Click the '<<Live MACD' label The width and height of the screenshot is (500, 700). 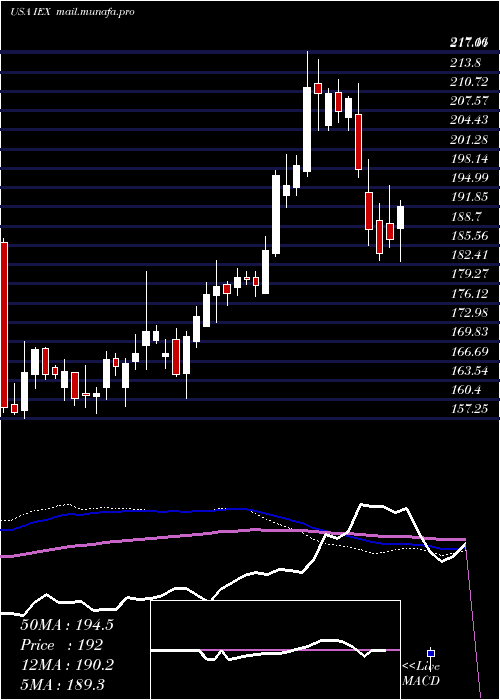421,674
